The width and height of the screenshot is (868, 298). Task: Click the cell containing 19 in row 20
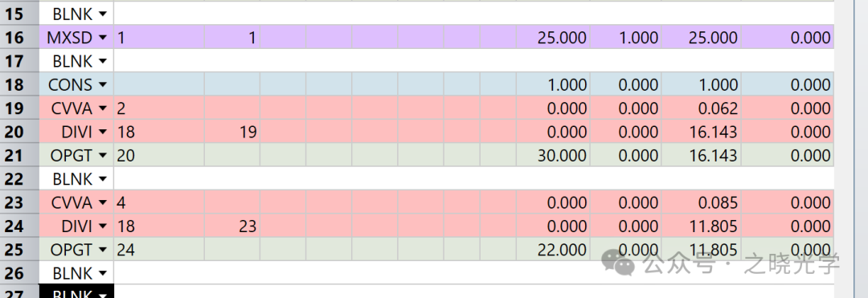tap(232, 132)
